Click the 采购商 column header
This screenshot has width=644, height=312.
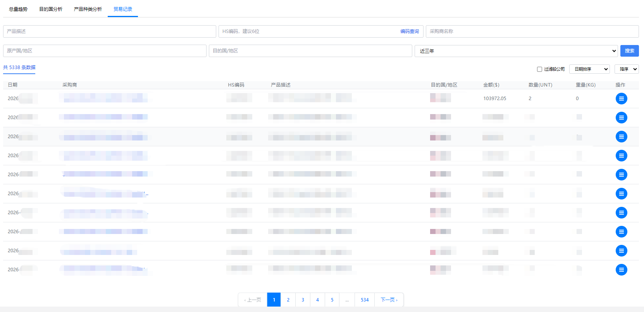70,85
